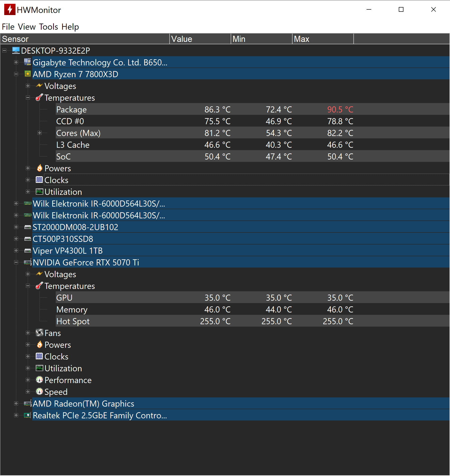The height and width of the screenshot is (476, 450).
Task: Maximize the HWMonitor window
Action: [401, 9]
